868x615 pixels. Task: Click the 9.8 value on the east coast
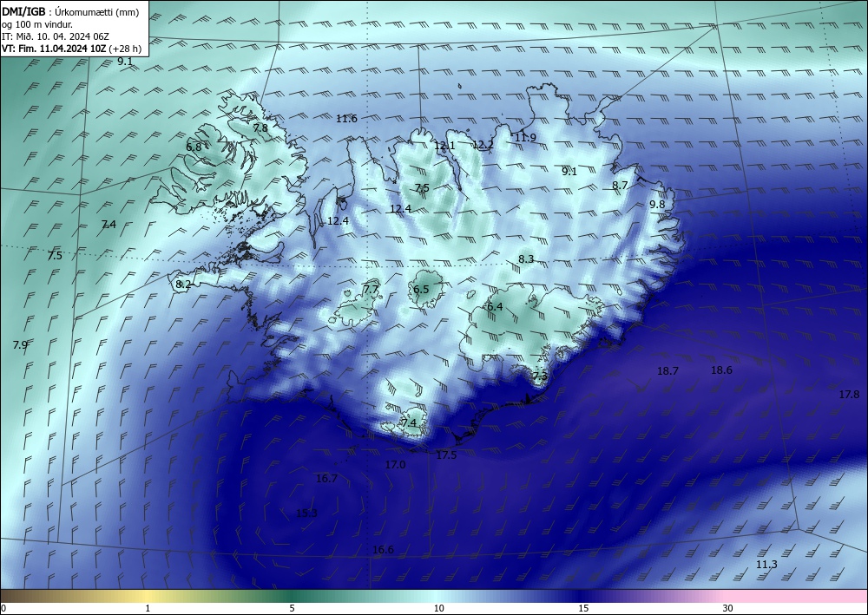click(x=657, y=204)
